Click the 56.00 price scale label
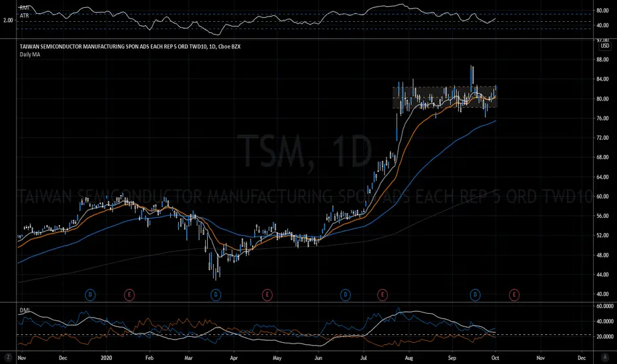Viewport: 617px width, 364px height. 602,216
